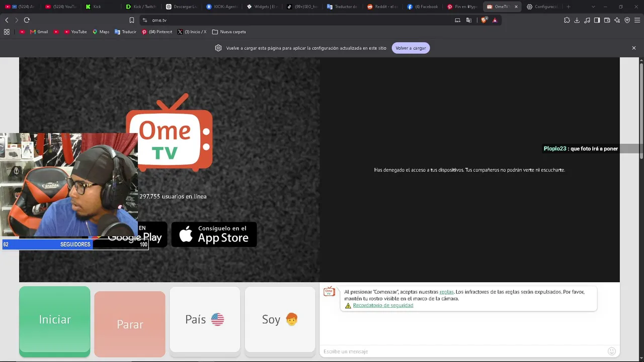This screenshot has height=362, width=644.
Task: Open the Inicio / X bookmark
Action: [192, 32]
